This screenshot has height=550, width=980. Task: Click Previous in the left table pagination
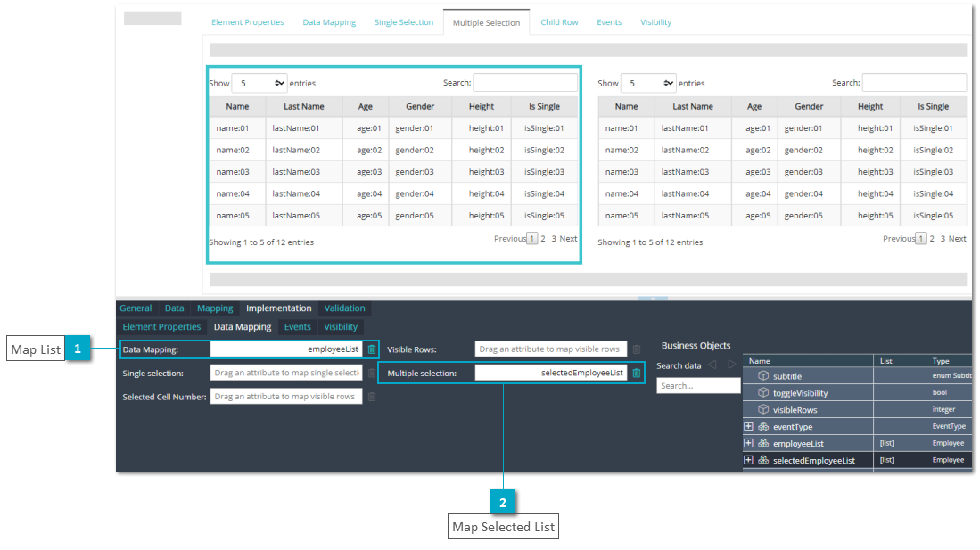(510, 239)
